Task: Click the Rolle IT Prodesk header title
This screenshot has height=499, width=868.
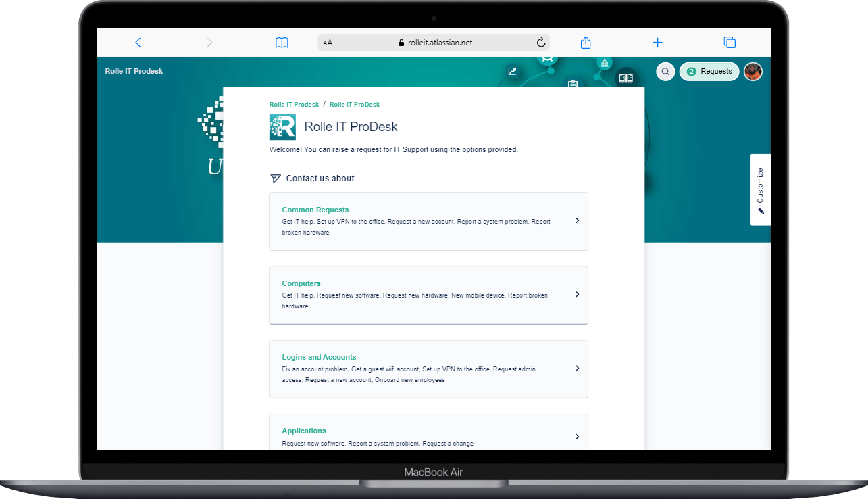Action: tap(134, 71)
